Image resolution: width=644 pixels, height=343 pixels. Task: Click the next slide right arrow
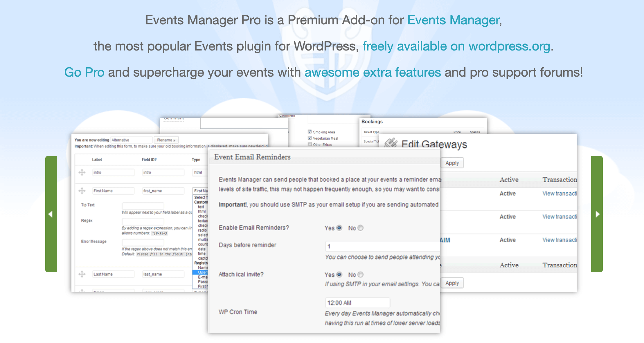(597, 214)
